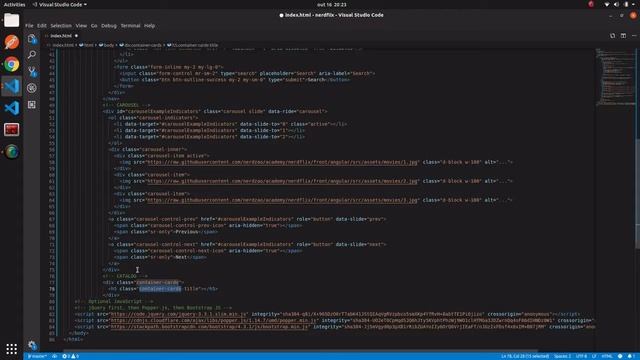This screenshot has height=360, width=640.
Task: Click the git branch indicator in status bar
Action: pyautogui.click(x=37, y=356)
